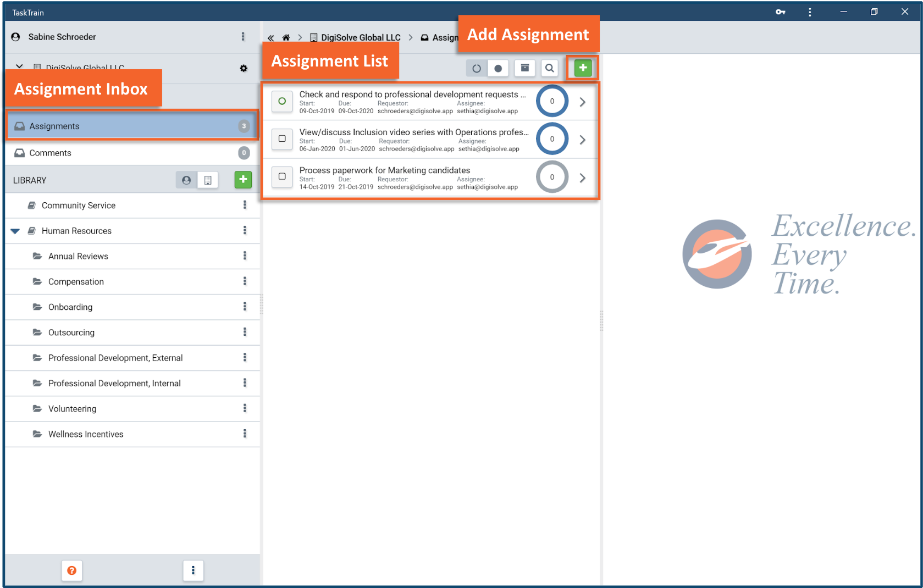Go to home via the breadcrumb house icon
Viewport: 923px width, 588px height.
pyautogui.click(x=286, y=38)
